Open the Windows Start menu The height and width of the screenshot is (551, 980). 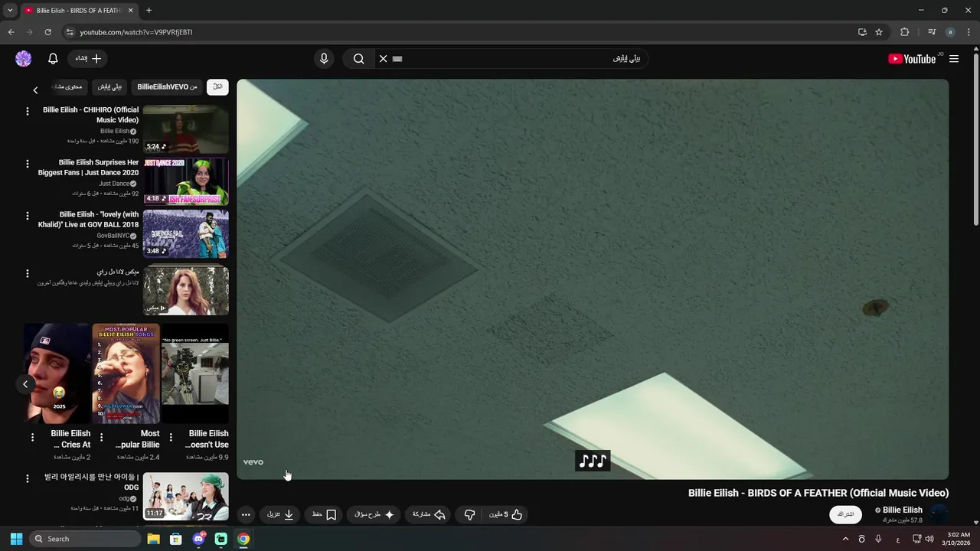click(16, 539)
